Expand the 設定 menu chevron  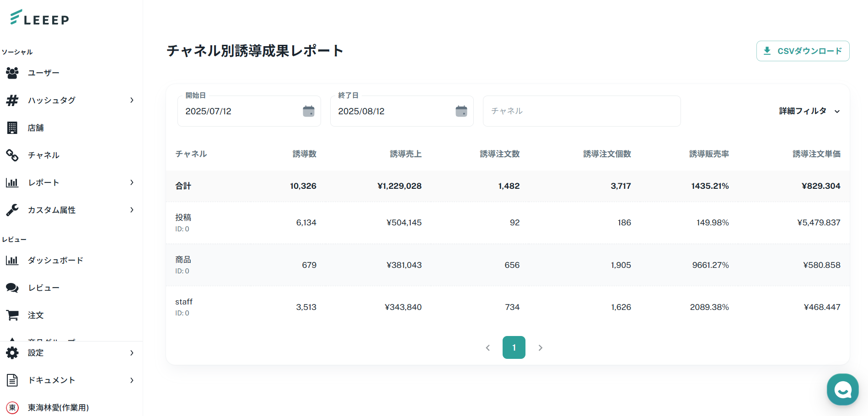132,353
